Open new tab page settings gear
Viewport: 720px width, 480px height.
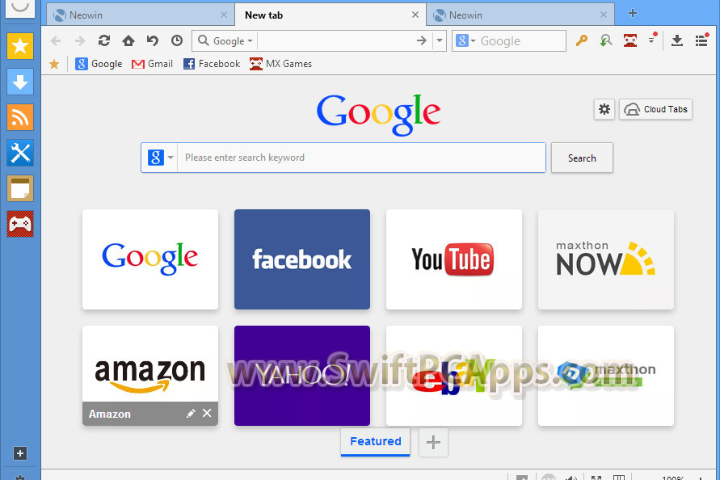click(x=604, y=109)
